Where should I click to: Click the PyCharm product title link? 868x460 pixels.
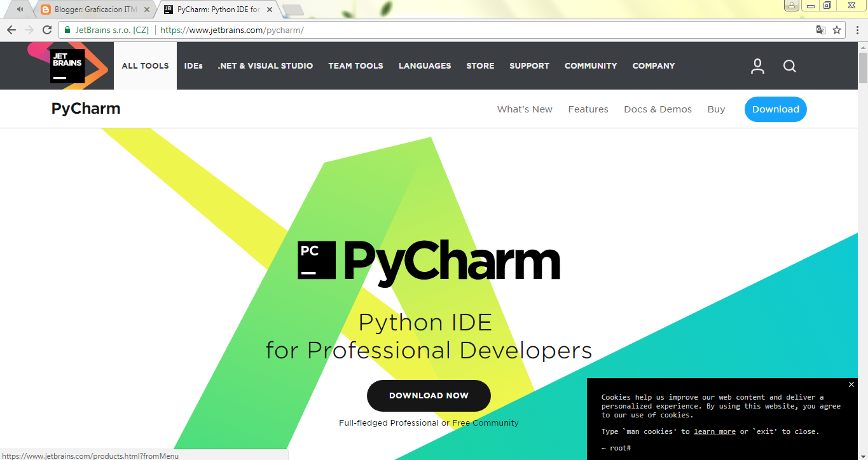pos(86,109)
